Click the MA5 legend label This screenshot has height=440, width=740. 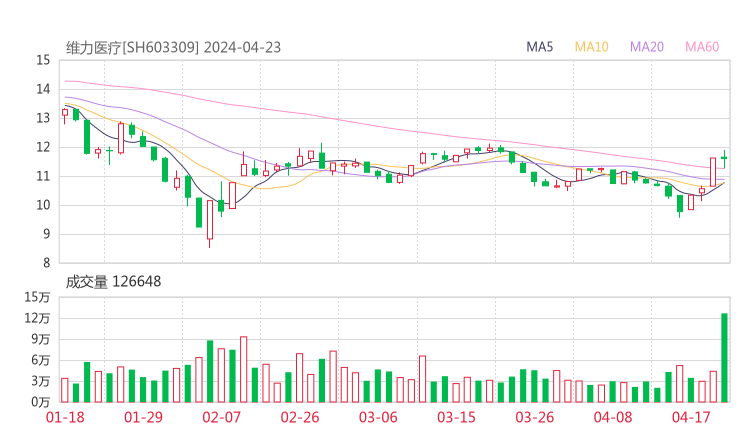(x=539, y=47)
